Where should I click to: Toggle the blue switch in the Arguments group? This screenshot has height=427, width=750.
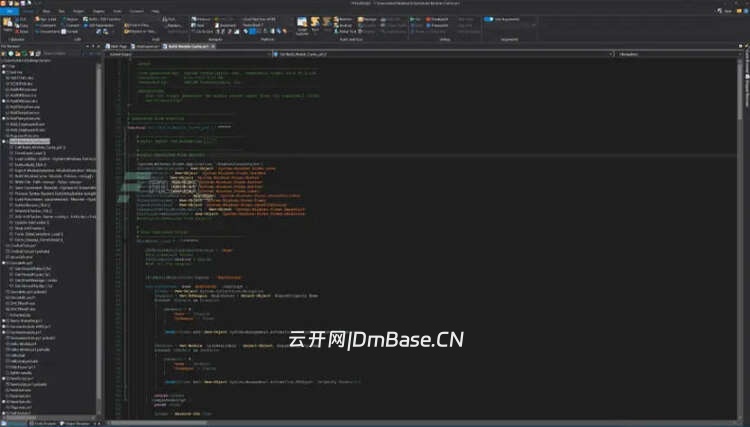(x=488, y=19)
